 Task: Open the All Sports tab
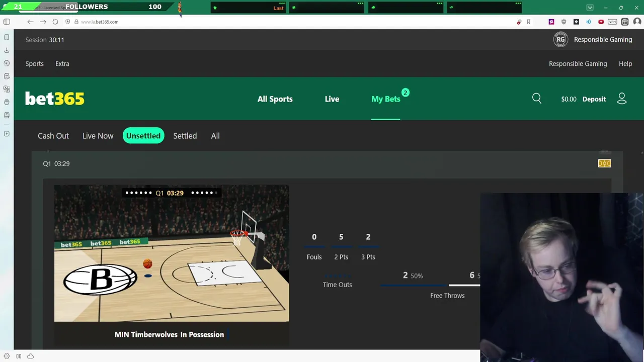(275, 99)
